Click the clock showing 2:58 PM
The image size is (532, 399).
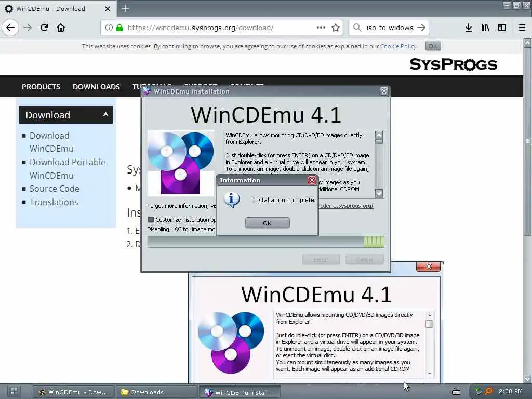point(511,392)
